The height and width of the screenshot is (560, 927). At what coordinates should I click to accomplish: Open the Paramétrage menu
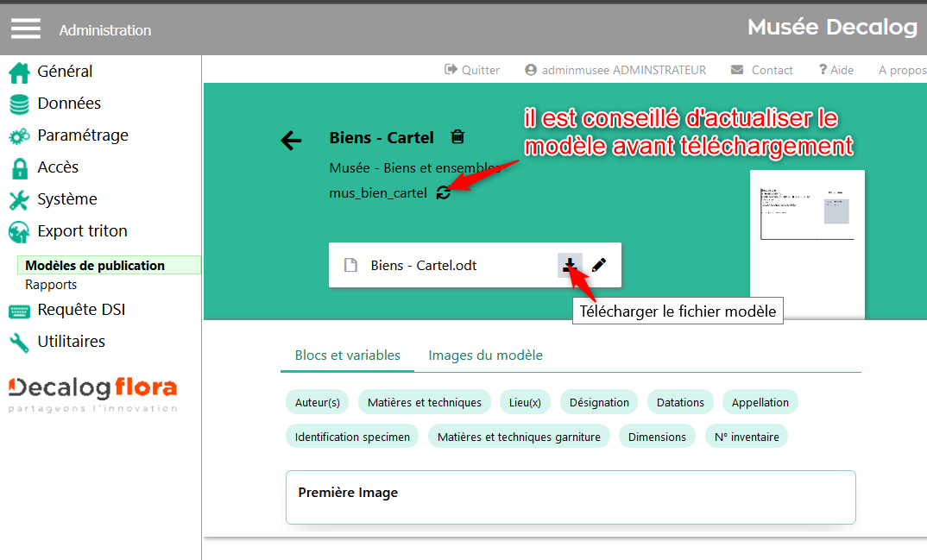tap(83, 135)
